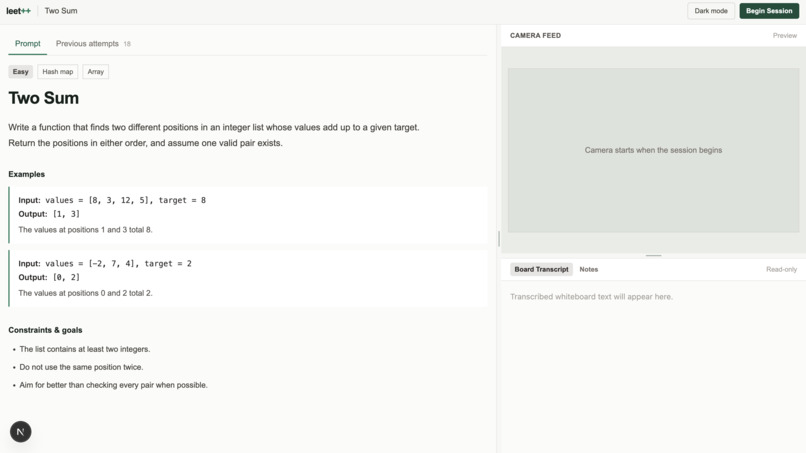Click 'The values at positions 1 and 3 total 8.'
This screenshot has width=806, height=453.
85,230
